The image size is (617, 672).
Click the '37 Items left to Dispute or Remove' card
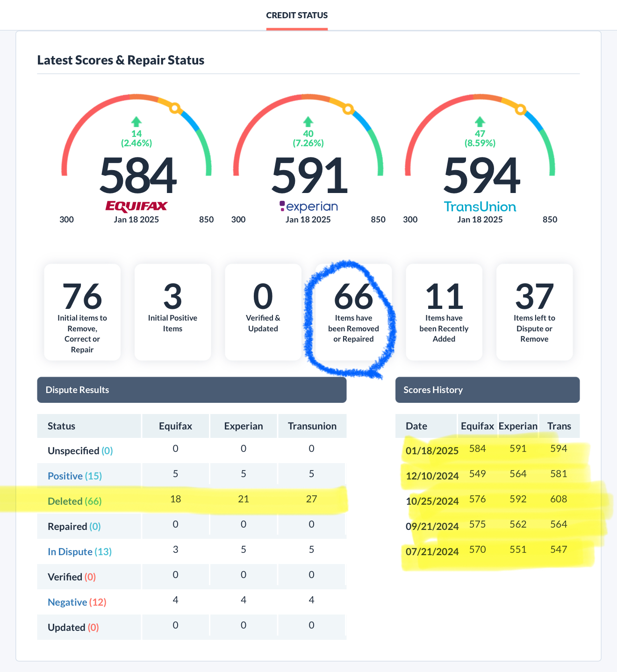pyautogui.click(x=534, y=312)
